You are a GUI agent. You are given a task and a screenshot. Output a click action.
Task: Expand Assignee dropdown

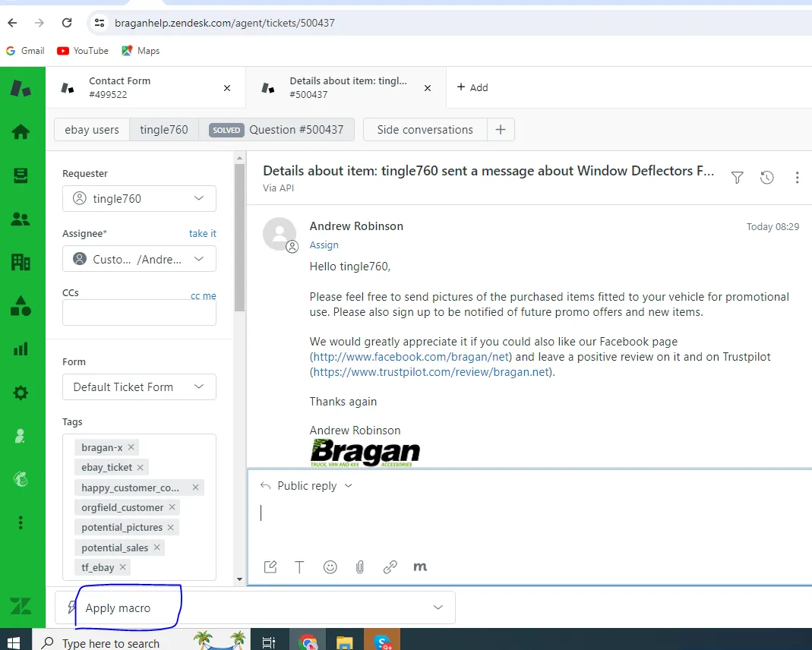click(139, 259)
